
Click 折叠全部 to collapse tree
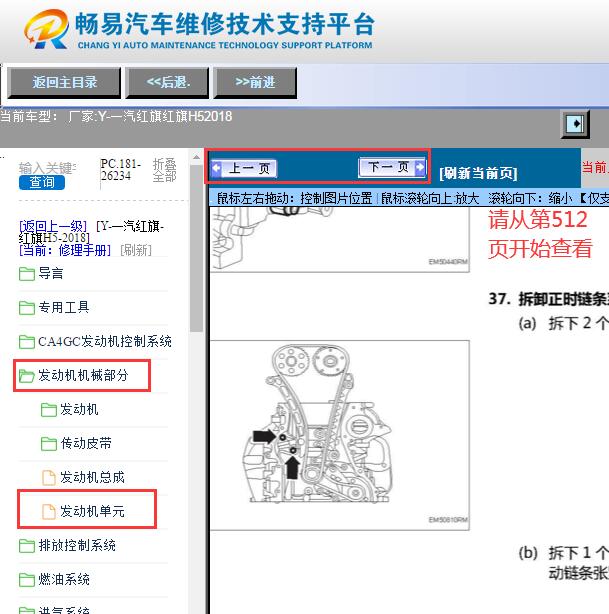click(164, 170)
